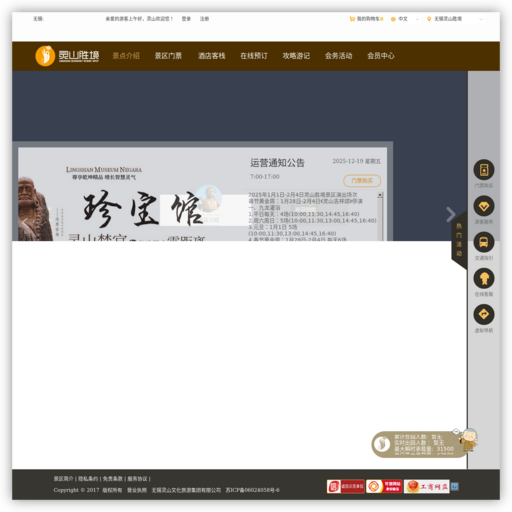512x512 pixels.
Task: Click the 营业执照 footer link
Action: click(x=137, y=490)
